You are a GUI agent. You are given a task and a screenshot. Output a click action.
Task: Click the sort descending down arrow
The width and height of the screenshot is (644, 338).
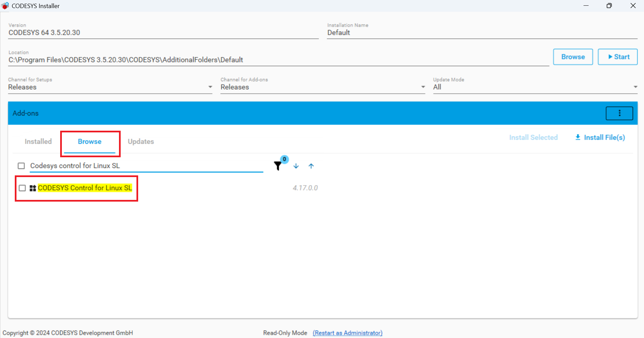pyautogui.click(x=296, y=166)
